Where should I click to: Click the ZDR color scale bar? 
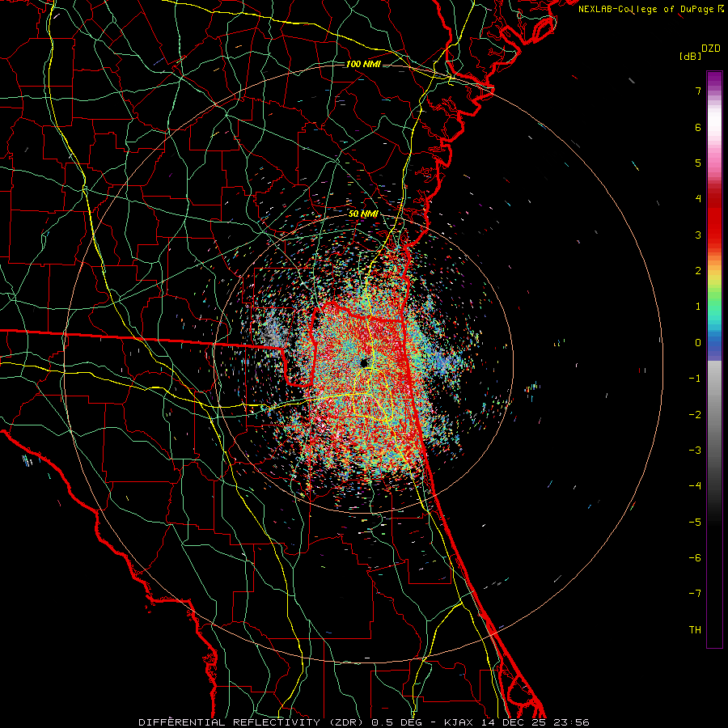(x=714, y=359)
